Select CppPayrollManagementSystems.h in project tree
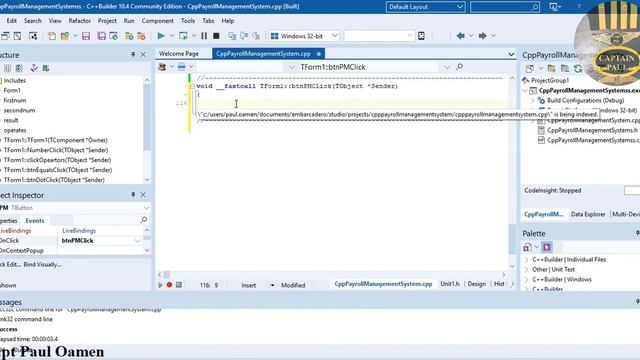 pos(592,130)
